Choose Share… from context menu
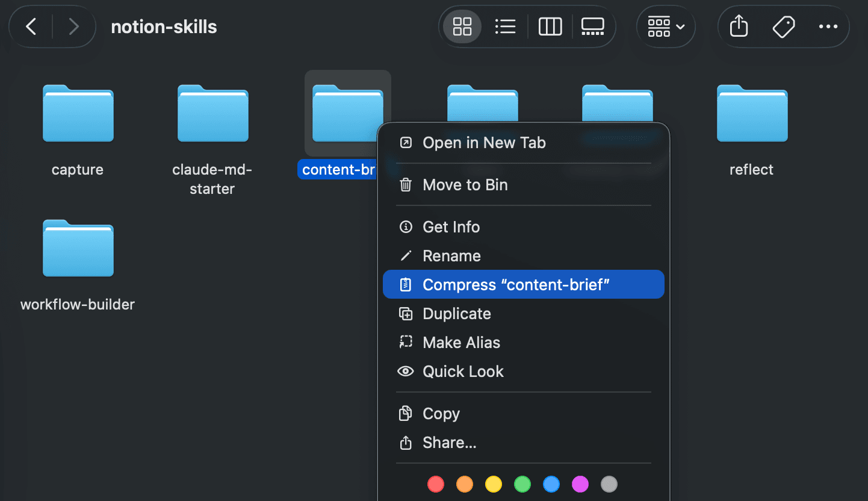 pos(524,443)
